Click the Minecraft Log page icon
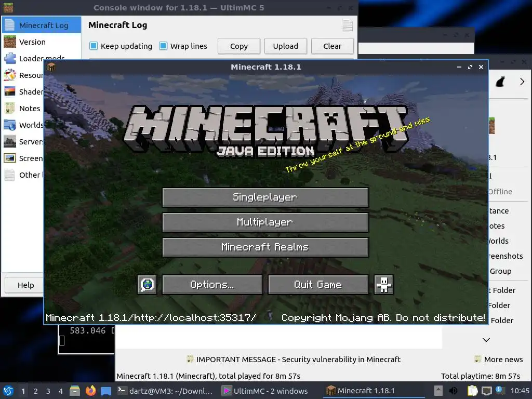Screen dimensions: 532x399 tap(10, 25)
